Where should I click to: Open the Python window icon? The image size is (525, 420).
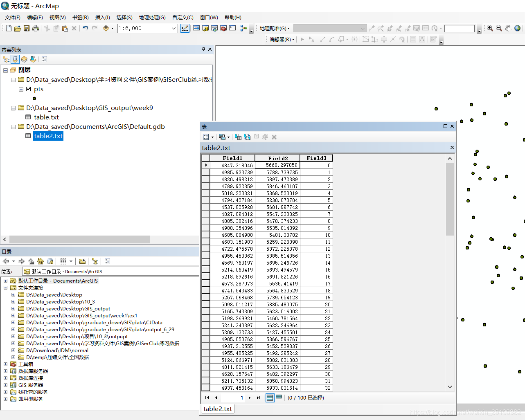pyautogui.click(x=232, y=28)
